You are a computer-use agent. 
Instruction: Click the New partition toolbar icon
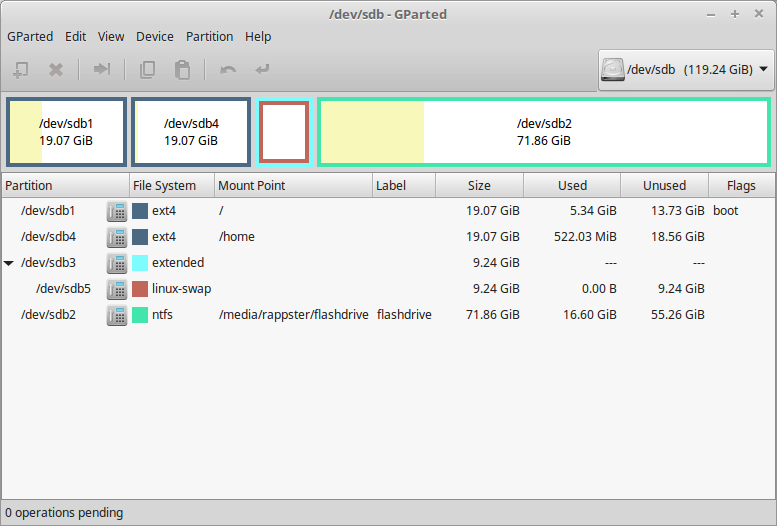(20, 69)
